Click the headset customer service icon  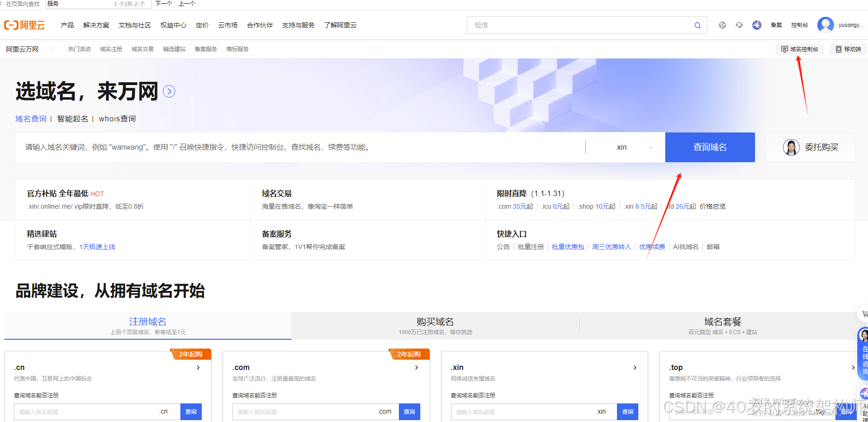click(x=739, y=25)
